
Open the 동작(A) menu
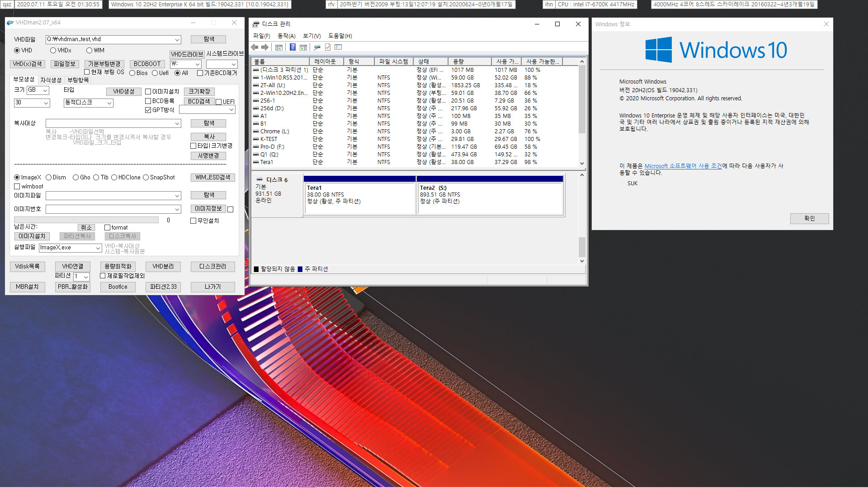[286, 36]
